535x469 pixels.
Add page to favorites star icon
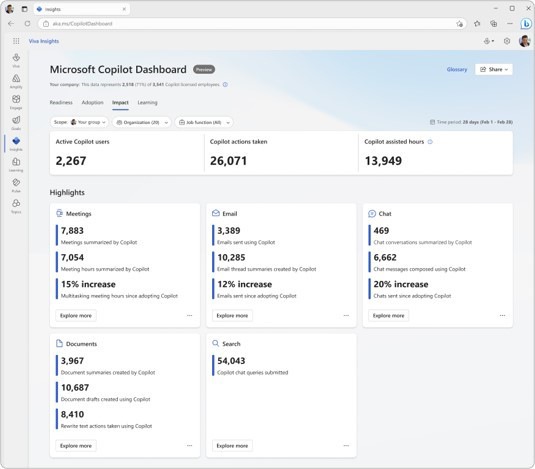(460, 24)
